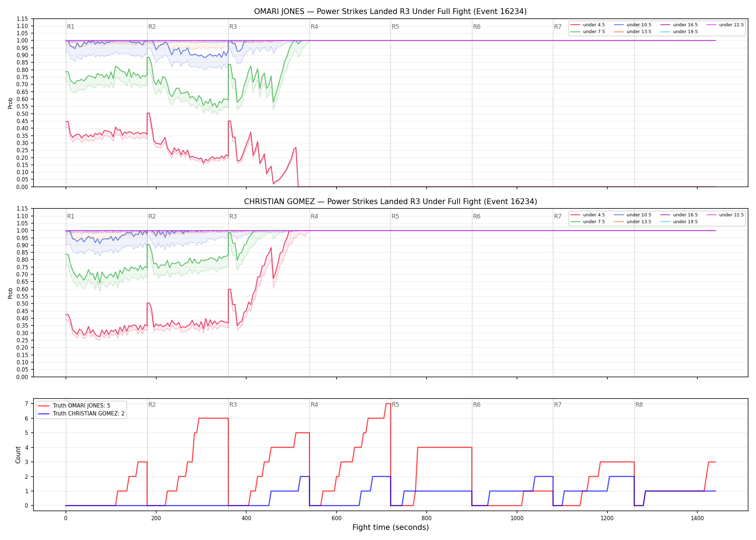Click R7 round marker in Count chart
This screenshot has width=756, height=540.
pyautogui.click(x=558, y=405)
